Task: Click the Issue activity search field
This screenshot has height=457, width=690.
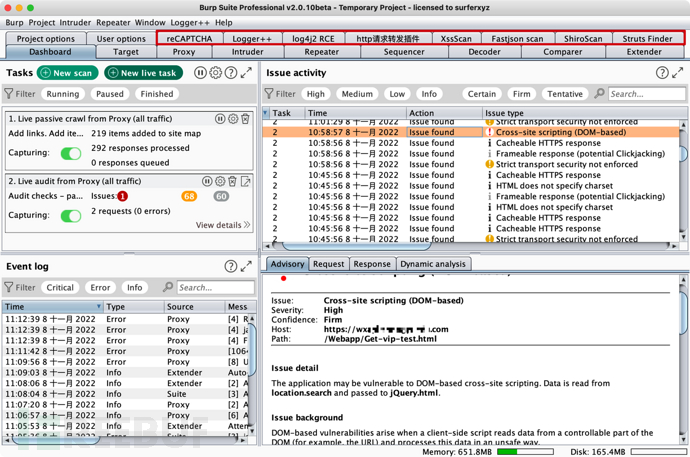Action: [x=645, y=94]
